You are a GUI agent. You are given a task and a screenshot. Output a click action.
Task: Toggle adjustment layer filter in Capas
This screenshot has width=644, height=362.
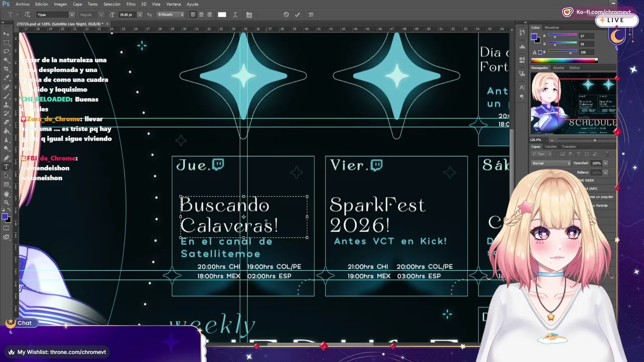(x=570, y=154)
